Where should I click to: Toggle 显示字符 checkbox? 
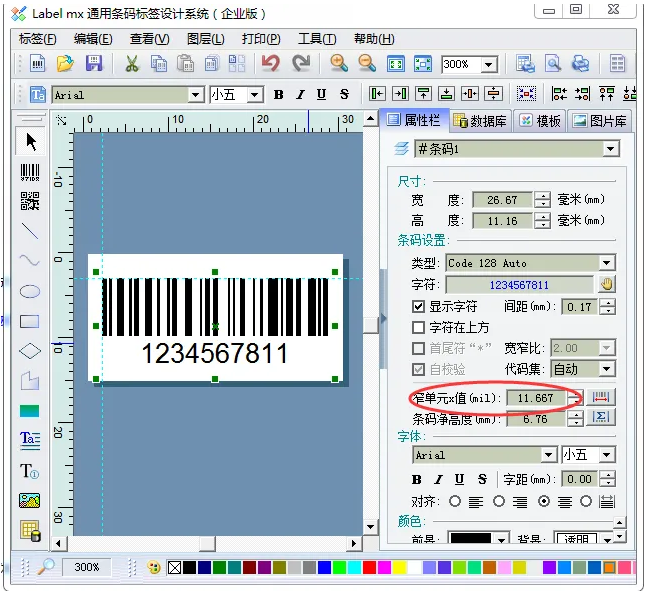point(418,307)
